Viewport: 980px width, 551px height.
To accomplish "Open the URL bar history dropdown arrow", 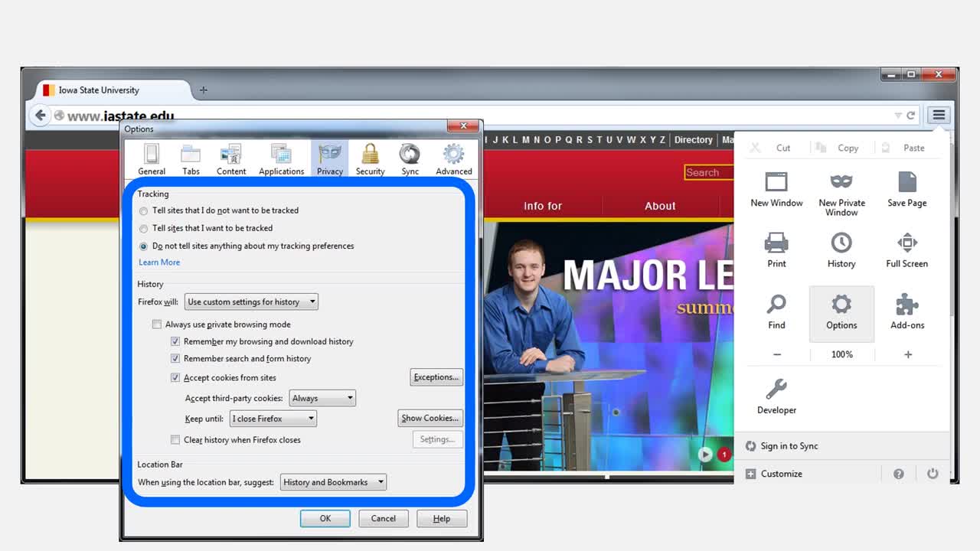I will click(x=898, y=116).
